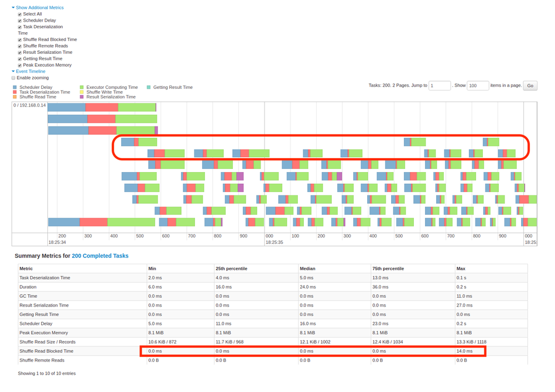
Task: Click the first task bar in the timeline
Action: (102, 107)
